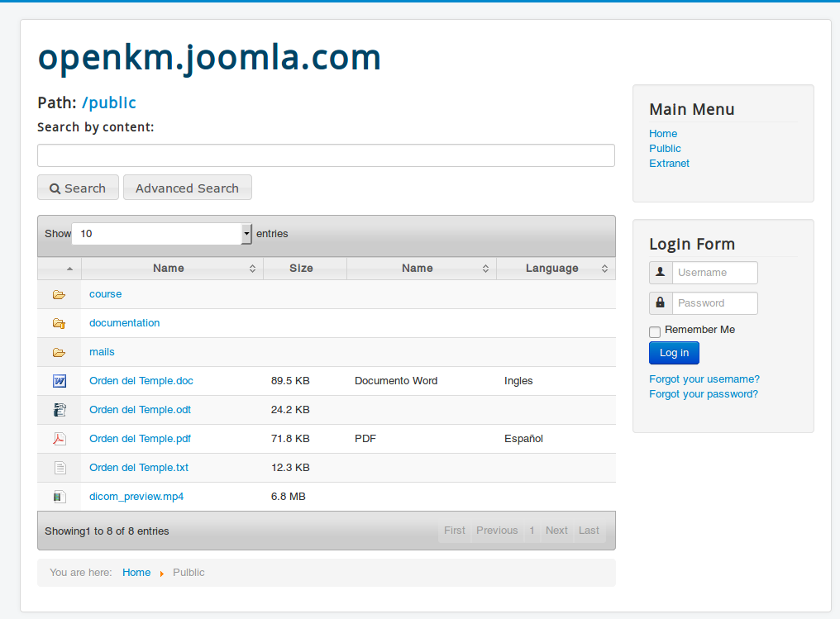Click the text file icon for Orden del Temple.txt
The image size is (840, 619).
coord(60,468)
